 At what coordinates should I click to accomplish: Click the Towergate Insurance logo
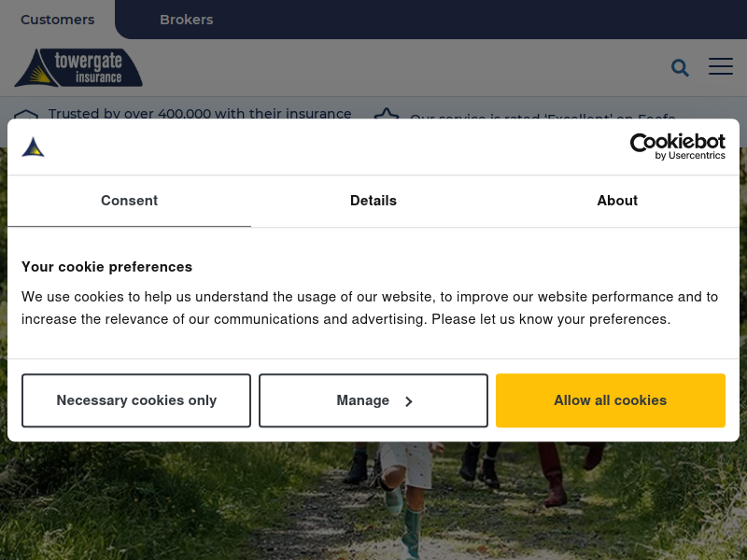[x=78, y=67]
